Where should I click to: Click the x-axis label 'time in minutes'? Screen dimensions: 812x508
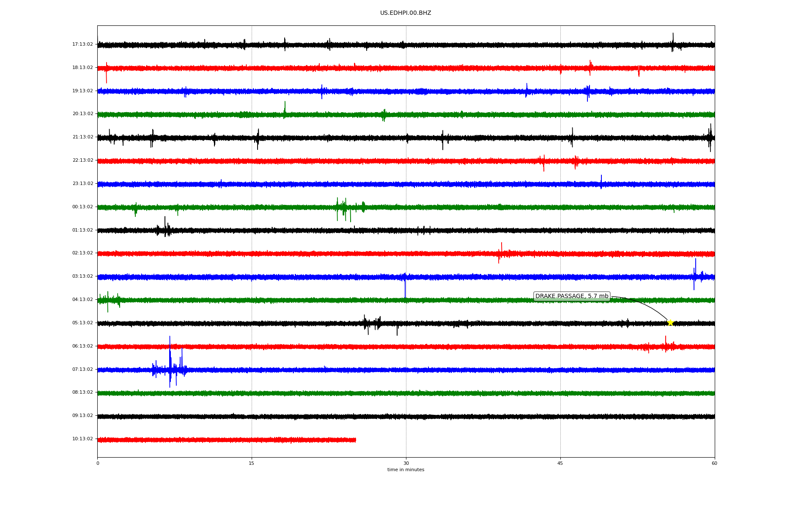coord(406,470)
